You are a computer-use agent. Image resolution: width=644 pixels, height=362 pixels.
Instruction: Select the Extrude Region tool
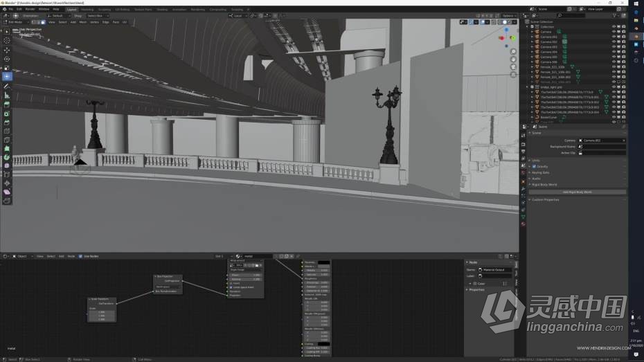tap(7, 105)
